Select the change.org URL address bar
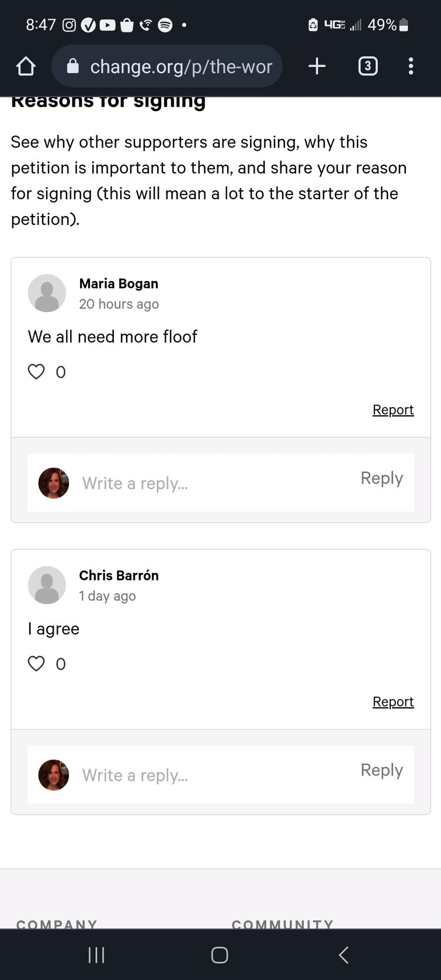Viewport: 441px width, 980px height. tap(167, 66)
